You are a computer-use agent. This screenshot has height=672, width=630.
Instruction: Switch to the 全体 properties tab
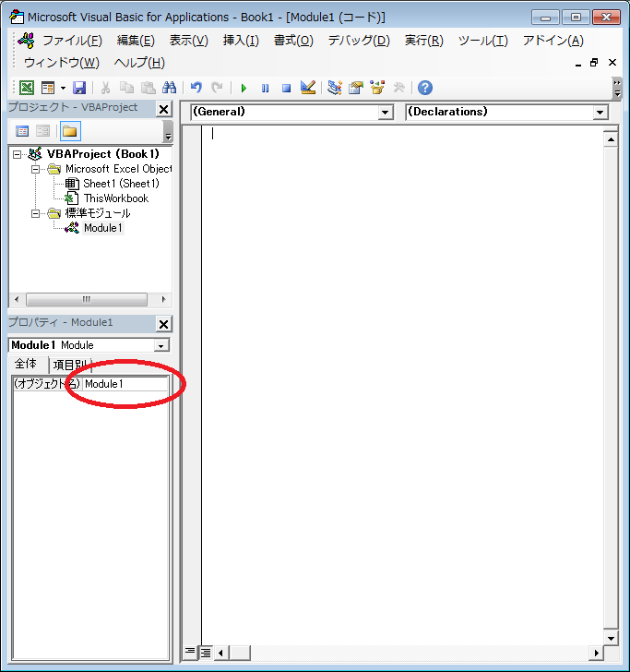(26, 364)
